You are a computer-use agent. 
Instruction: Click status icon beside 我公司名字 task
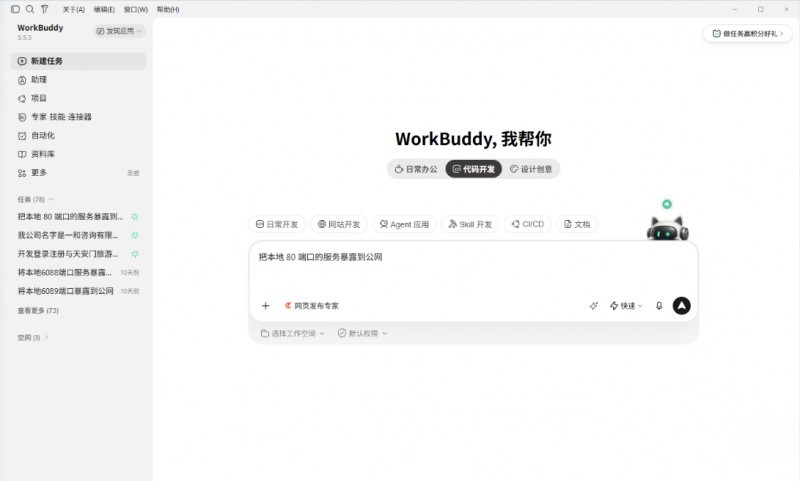pyautogui.click(x=135, y=235)
